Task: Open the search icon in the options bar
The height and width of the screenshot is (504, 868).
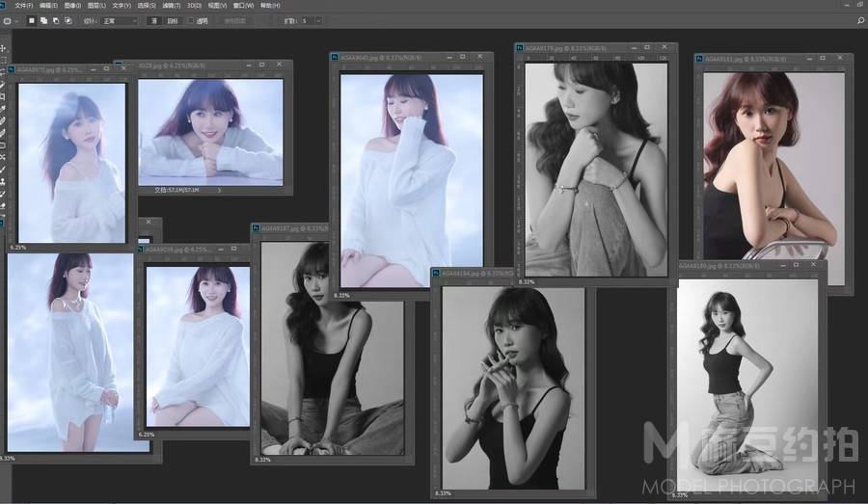Action: pos(861,21)
